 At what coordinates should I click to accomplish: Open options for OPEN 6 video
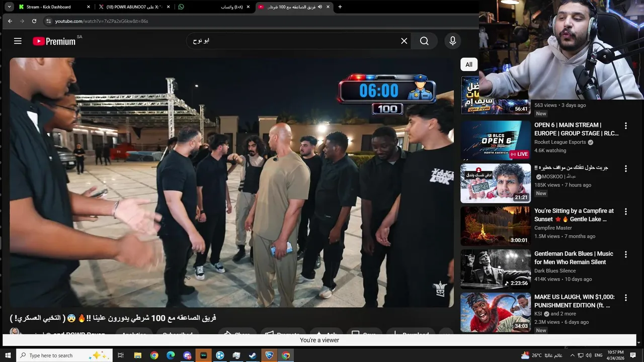[626, 126]
